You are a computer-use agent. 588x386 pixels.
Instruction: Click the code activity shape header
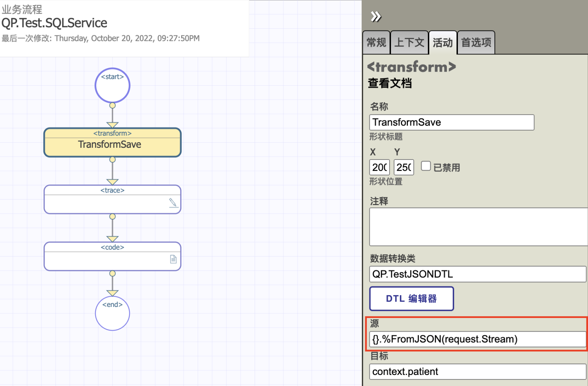click(x=112, y=247)
